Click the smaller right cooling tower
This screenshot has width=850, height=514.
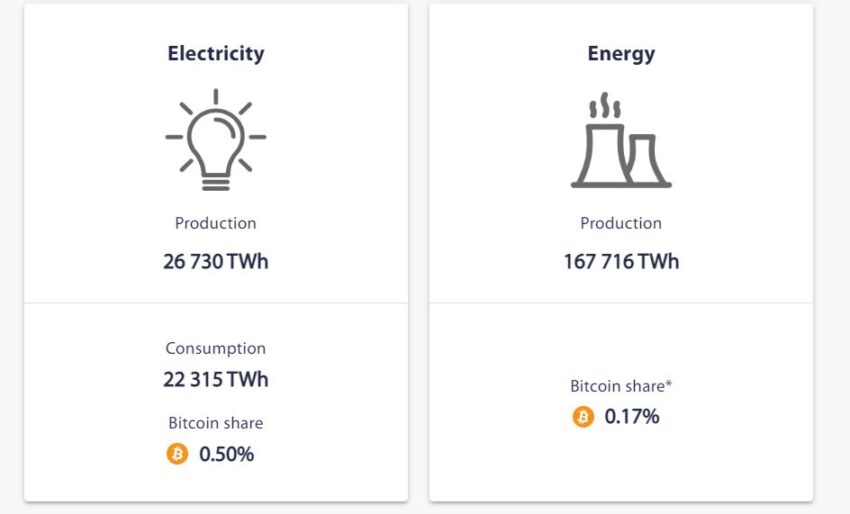coord(647,159)
